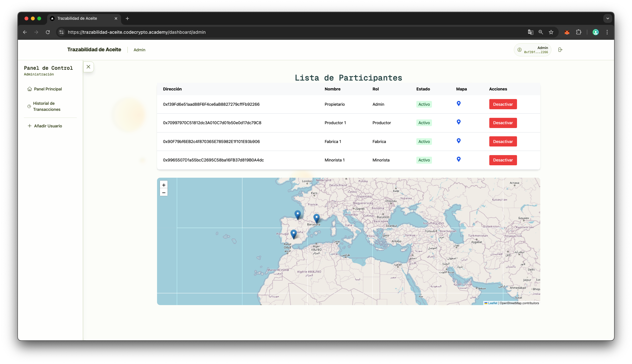632x364 pixels.
Task: Select Añadir Usuario in the sidebar
Action: pos(48,126)
